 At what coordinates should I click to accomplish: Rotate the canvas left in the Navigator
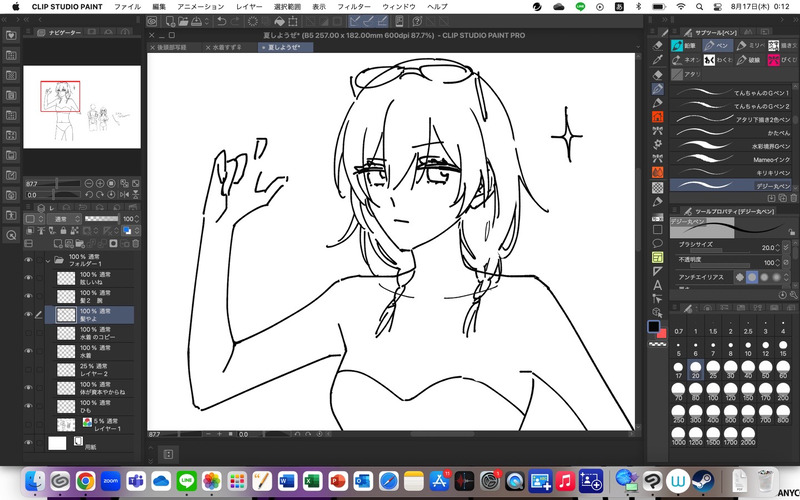pyautogui.click(x=89, y=194)
